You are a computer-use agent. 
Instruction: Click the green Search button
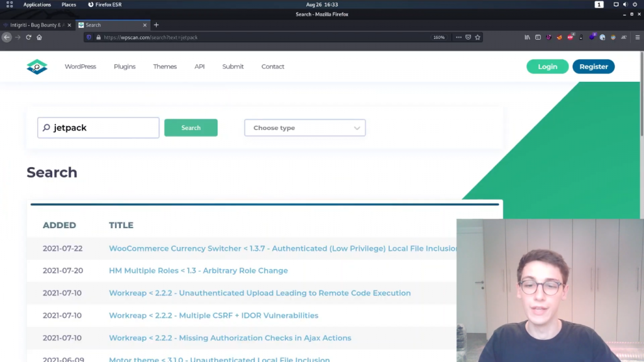tap(191, 128)
